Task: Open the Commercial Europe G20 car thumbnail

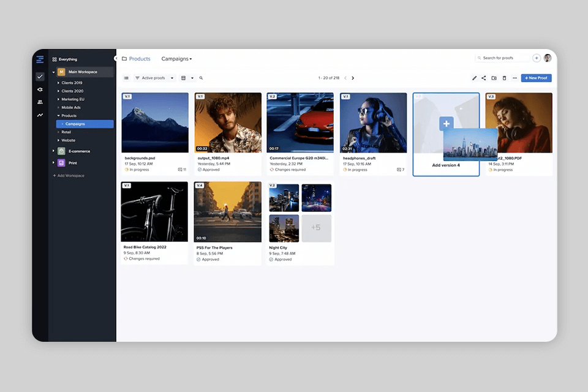Action: 300,123
